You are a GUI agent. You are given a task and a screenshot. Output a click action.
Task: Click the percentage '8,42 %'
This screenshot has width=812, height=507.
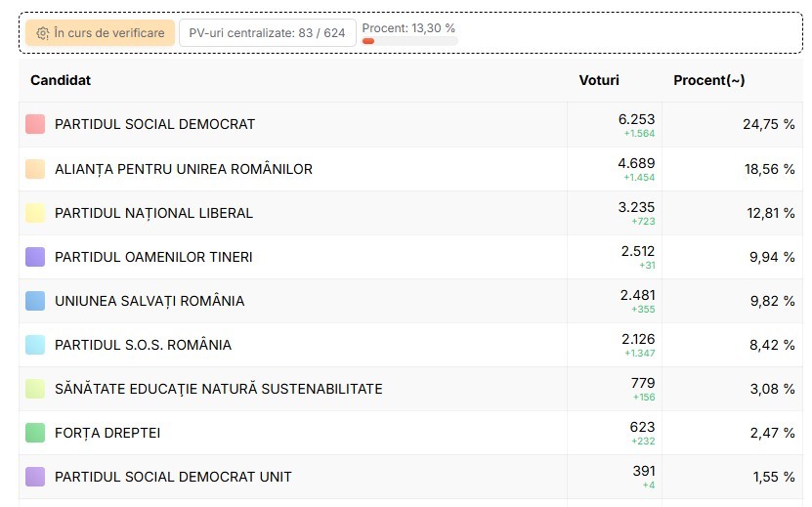[x=772, y=346]
